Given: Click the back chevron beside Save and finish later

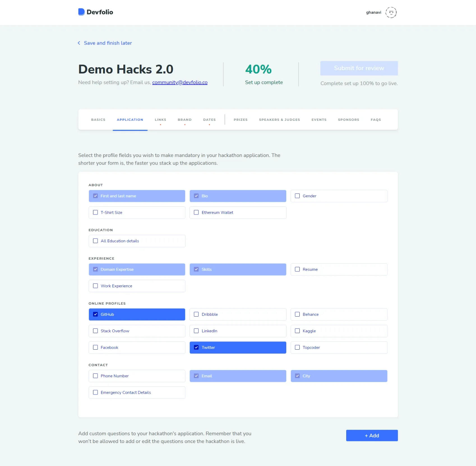Looking at the screenshot, I should (79, 43).
